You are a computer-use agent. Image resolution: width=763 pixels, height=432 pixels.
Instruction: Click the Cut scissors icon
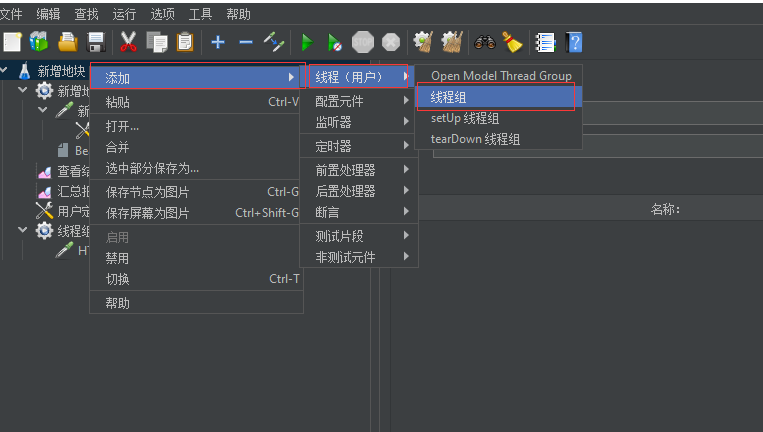pyautogui.click(x=128, y=42)
